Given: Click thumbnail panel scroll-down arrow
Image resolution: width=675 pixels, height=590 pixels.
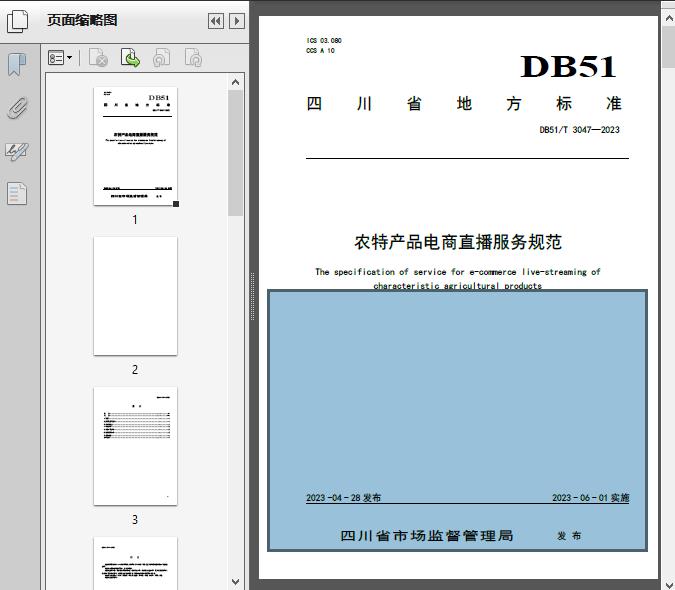Looking at the screenshot, I should pyautogui.click(x=235, y=582).
